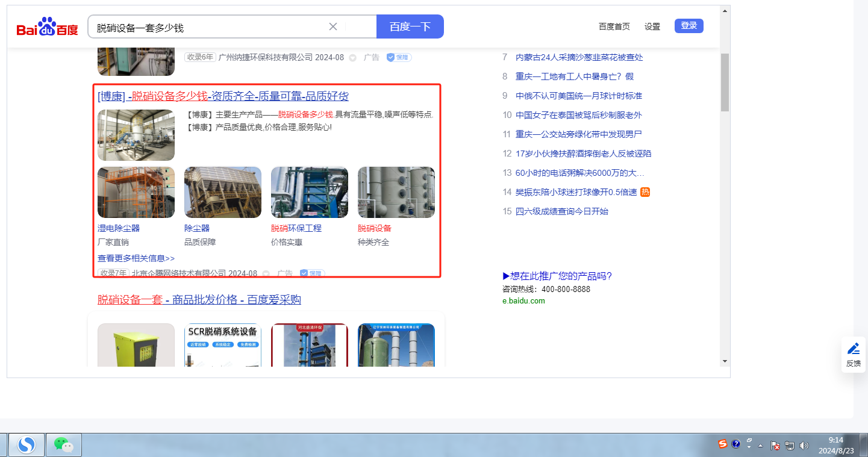Image resolution: width=868 pixels, height=457 pixels.
Task: Clear the search box with the X icon
Action: point(333,26)
